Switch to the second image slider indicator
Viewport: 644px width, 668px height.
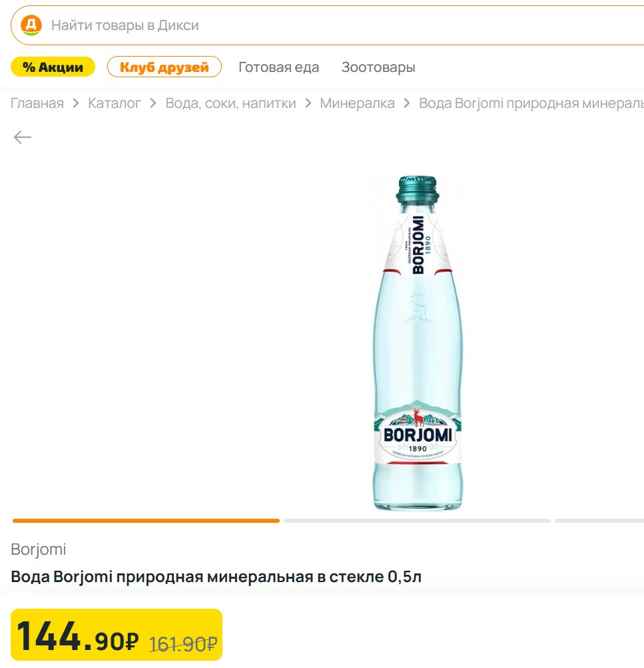417,521
